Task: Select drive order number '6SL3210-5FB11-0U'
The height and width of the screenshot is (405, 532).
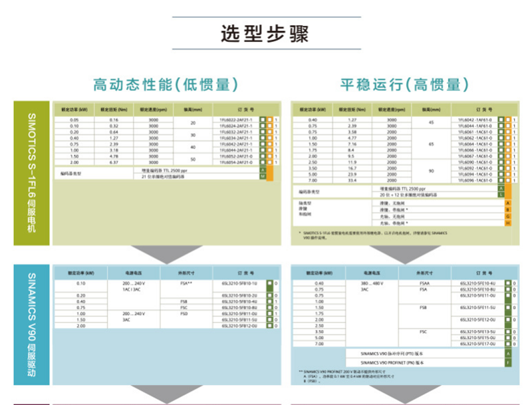Action: [x=239, y=314]
